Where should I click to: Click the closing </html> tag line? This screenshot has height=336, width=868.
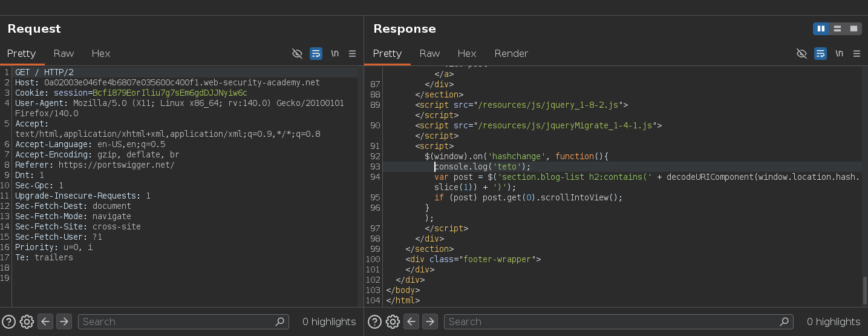point(403,300)
